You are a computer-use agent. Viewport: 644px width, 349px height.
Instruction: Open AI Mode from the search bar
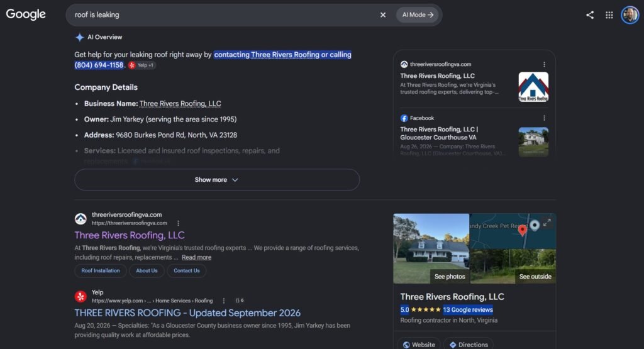pos(418,15)
